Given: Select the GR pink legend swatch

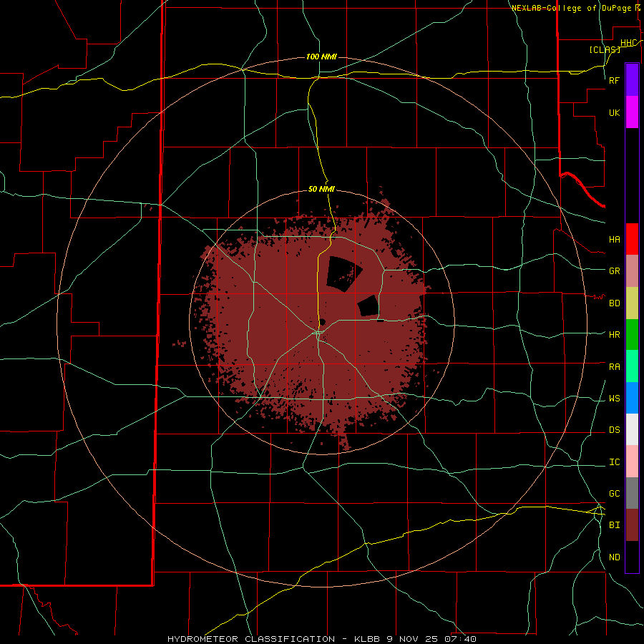Looking at the screenshot, I should click(x=632, y=271).
